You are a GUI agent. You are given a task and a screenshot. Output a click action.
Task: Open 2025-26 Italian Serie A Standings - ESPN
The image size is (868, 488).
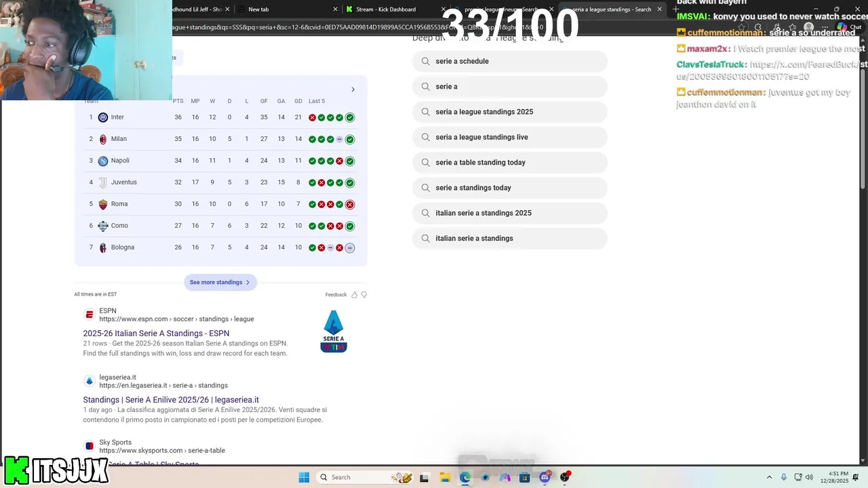click(156, 333)
